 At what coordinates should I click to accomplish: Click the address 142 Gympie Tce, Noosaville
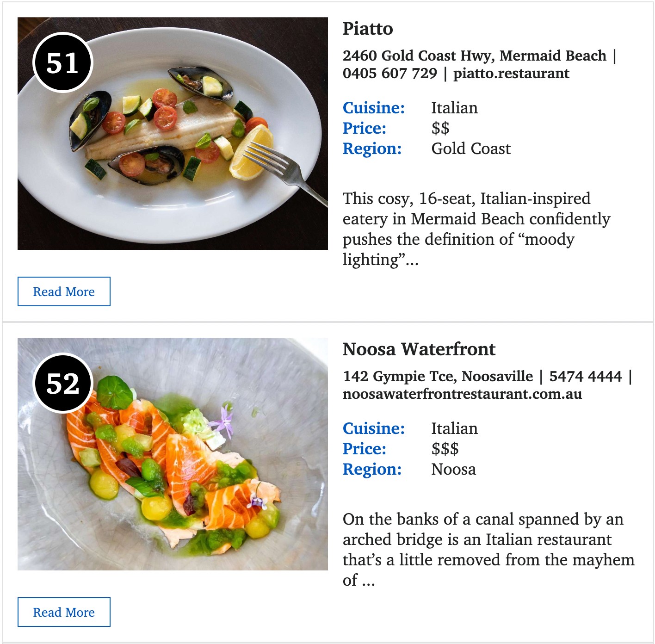pyautogui.click(x=438, y=376)
